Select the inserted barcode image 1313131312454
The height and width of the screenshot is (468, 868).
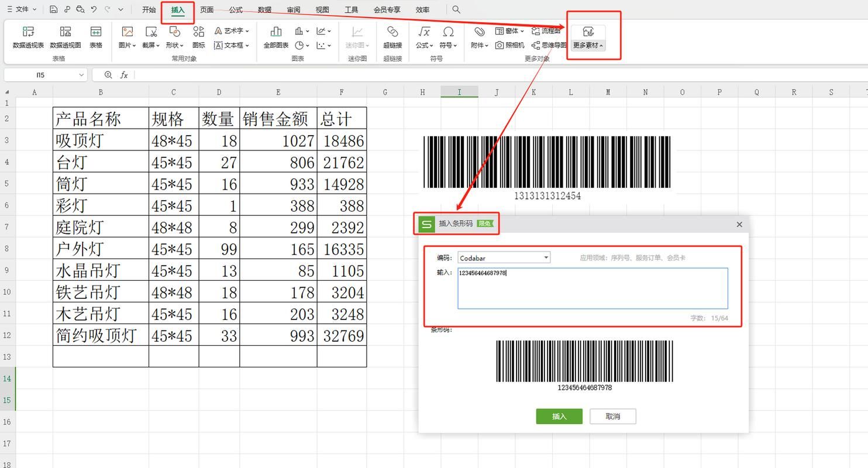coord(547,168)
